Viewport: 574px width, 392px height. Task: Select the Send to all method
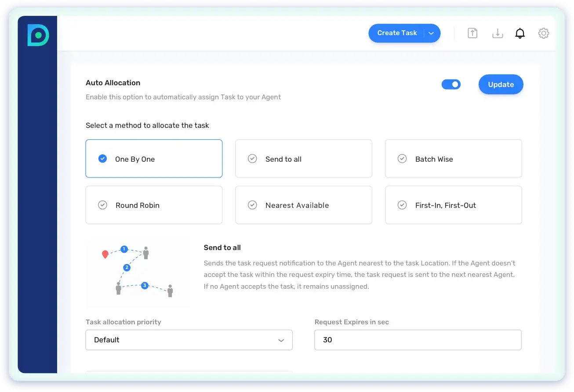303,159
